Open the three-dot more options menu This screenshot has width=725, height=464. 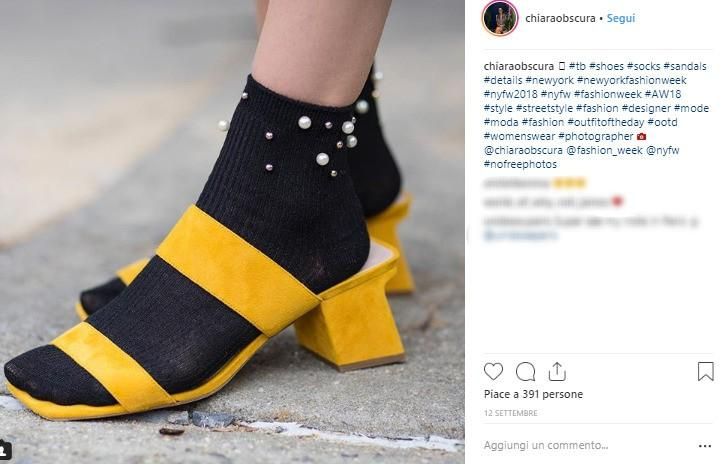705,446
